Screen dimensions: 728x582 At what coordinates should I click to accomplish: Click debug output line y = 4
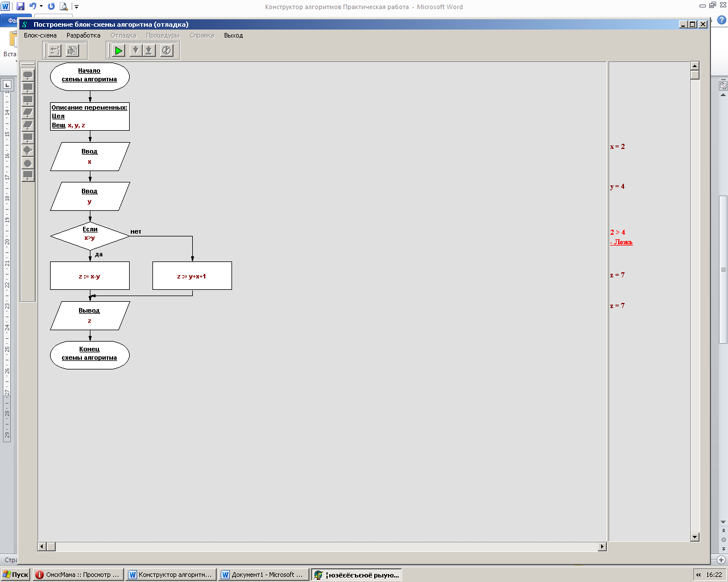tap(618, 186)
